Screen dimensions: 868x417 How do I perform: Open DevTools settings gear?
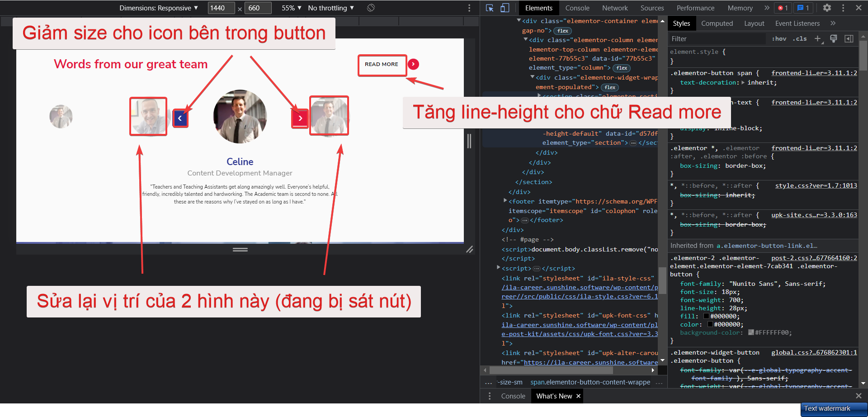(827, 8)
